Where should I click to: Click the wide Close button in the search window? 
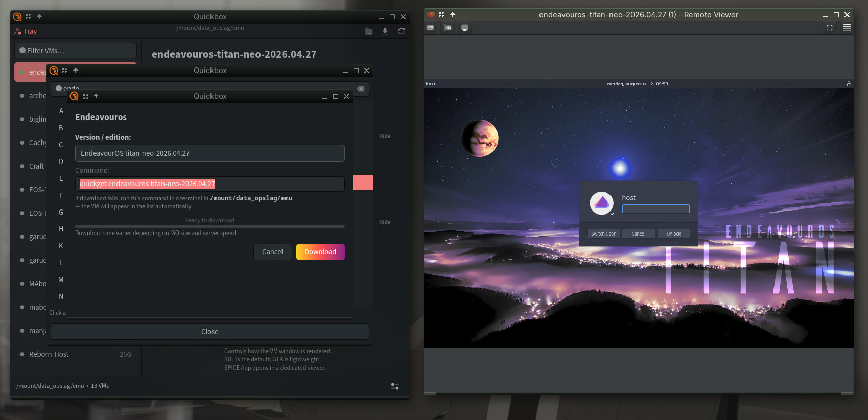pos(210,332)
